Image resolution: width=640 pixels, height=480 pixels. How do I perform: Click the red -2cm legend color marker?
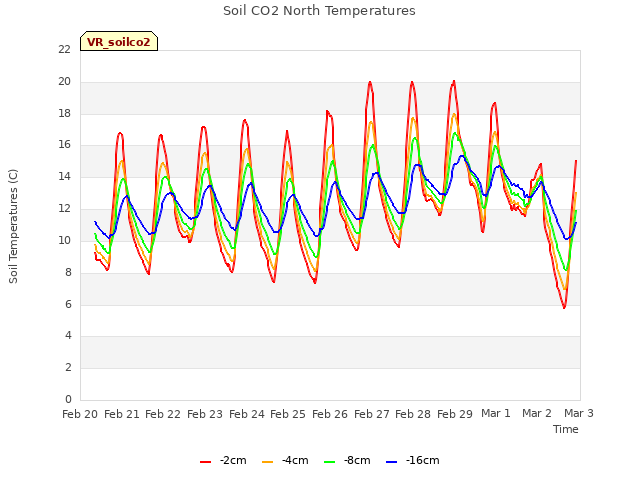point(205,462)
